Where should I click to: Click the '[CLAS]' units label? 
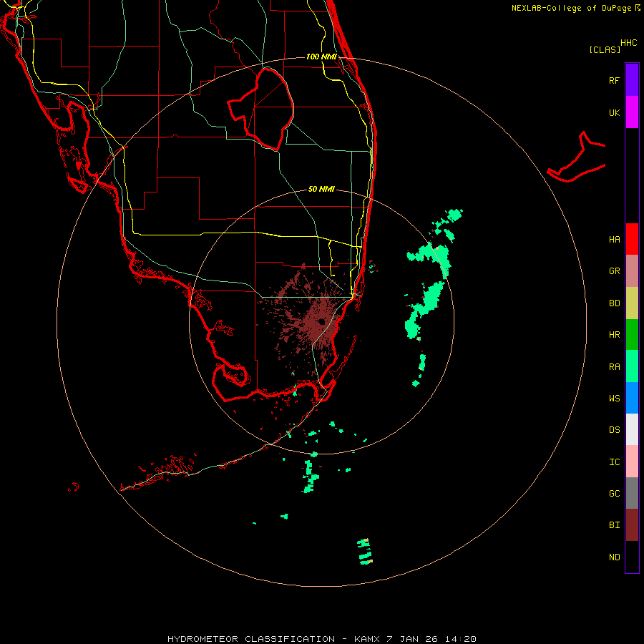point(605,49)
